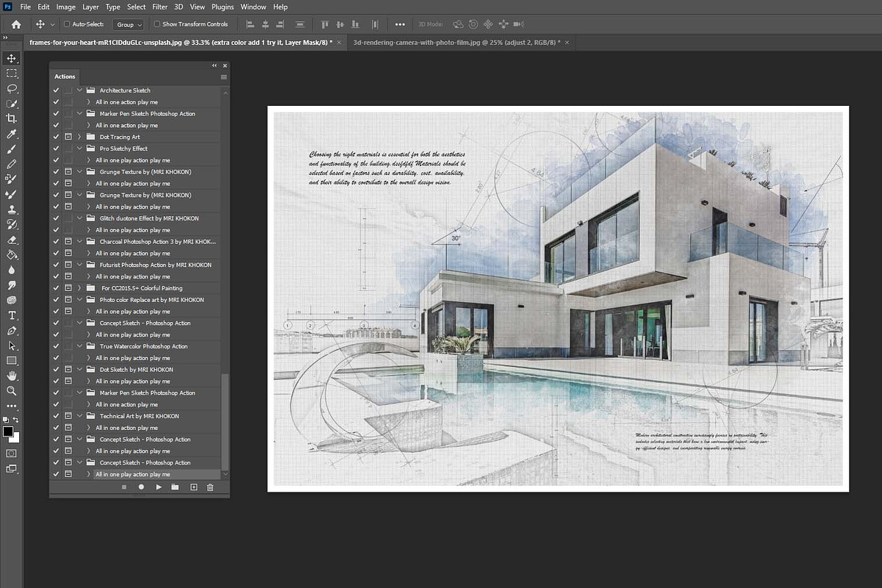Toggle checkmark for Dot Tracing Art set
This screenshot has width=882, height=588.
56,137
